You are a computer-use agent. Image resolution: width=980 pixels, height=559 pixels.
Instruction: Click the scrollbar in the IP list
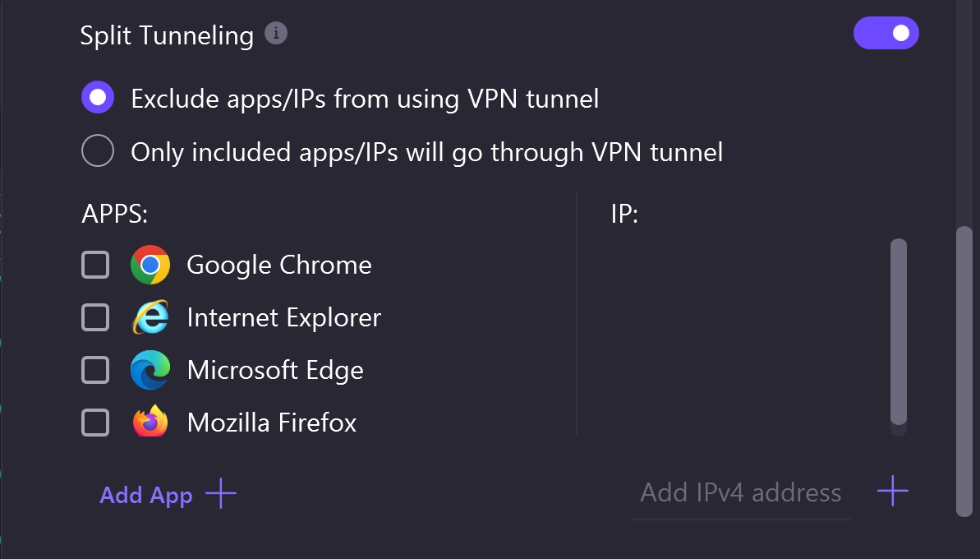click(897, 332)
